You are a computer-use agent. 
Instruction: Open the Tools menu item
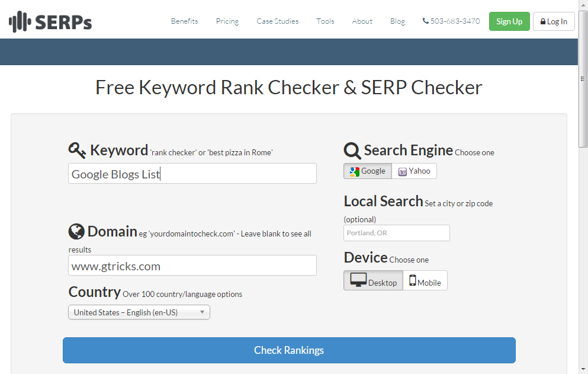(x=325, y=21)
